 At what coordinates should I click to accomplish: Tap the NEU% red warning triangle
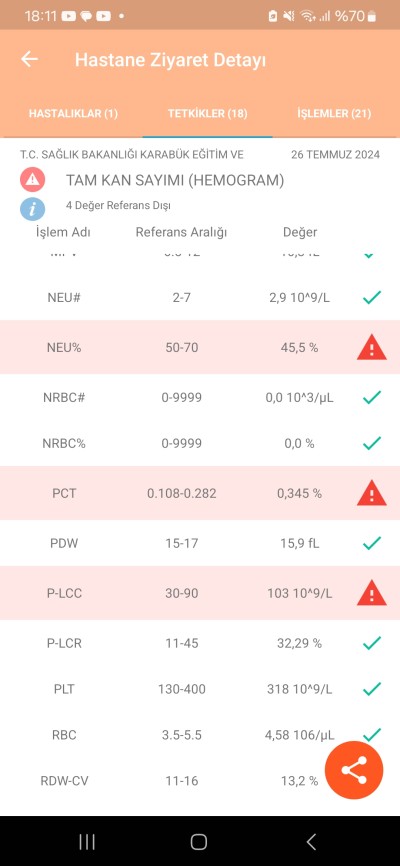point(372,348)
